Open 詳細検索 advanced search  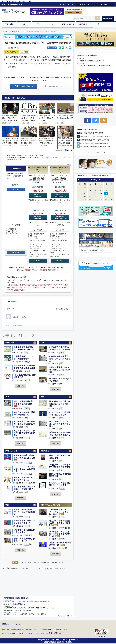point(108,18)
